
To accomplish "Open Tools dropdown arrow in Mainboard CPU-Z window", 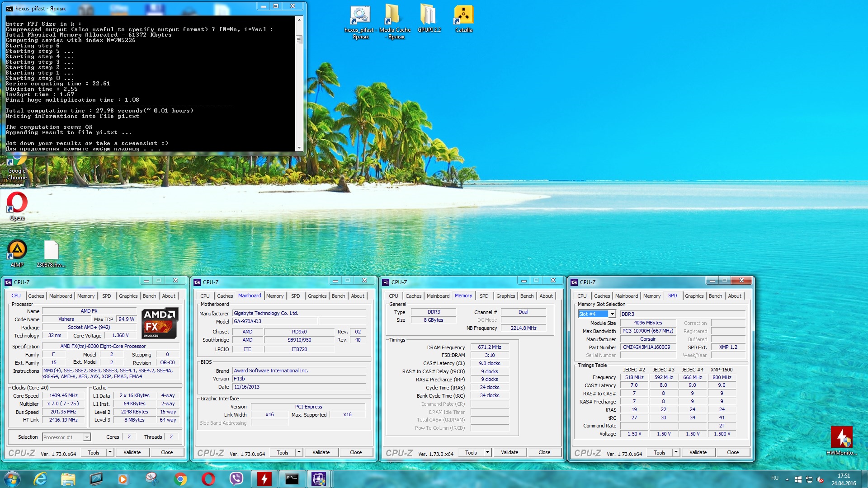I will point(299,452).
